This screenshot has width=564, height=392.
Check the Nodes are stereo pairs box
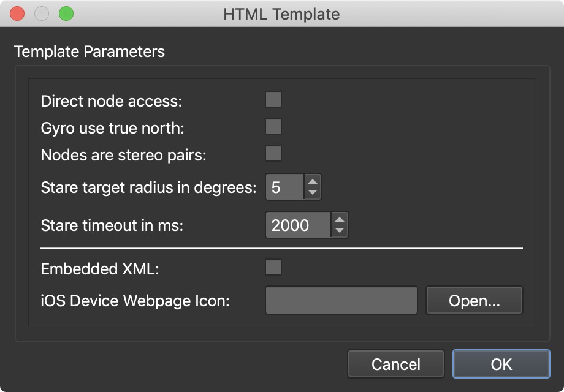273,153
